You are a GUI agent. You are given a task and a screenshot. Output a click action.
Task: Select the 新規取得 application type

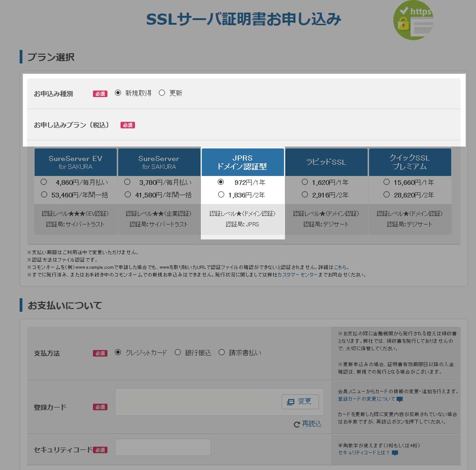point(118,93)
